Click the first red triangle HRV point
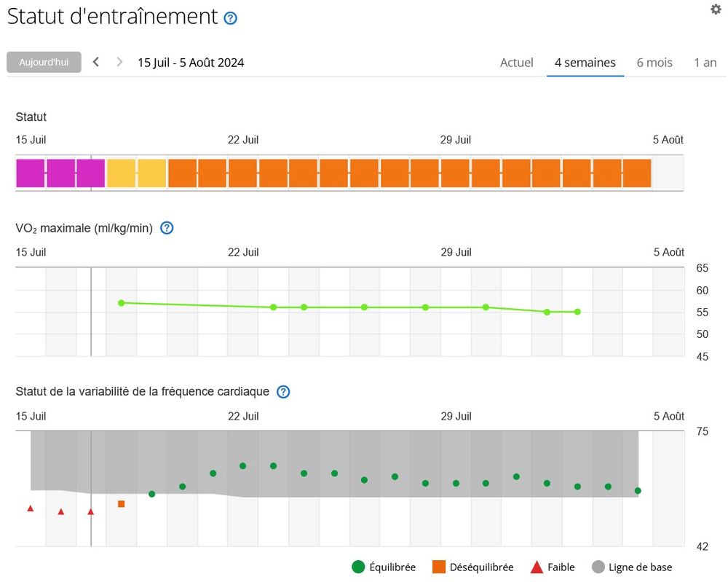Image resolution: width=728 pixels, height=582 pixels. click(31, 508)
